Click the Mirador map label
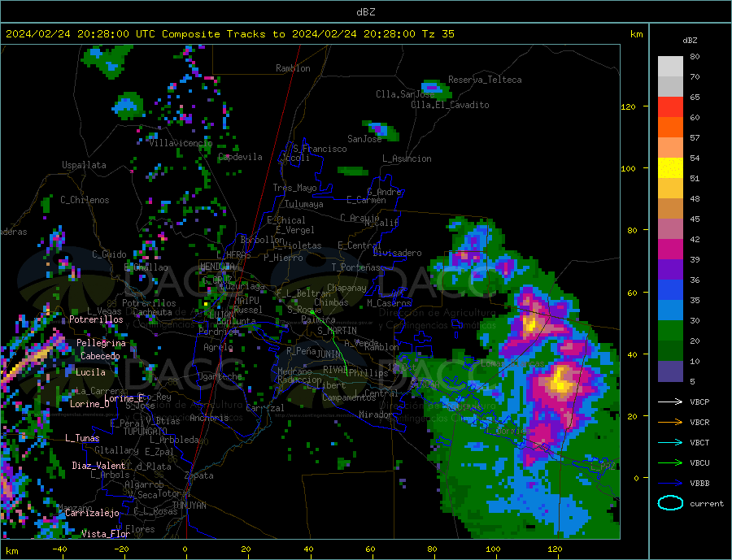Viewport: 732px width, 560px height. 376,415
